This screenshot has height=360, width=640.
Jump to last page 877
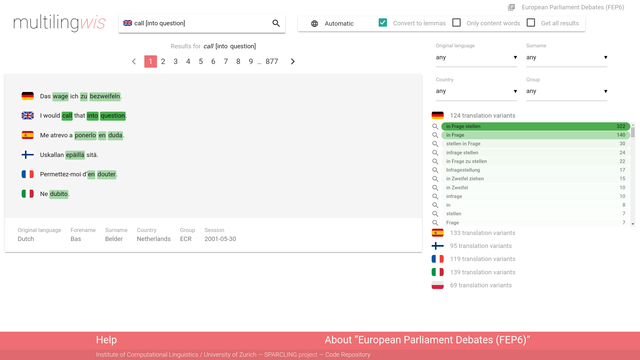(271, 62)
